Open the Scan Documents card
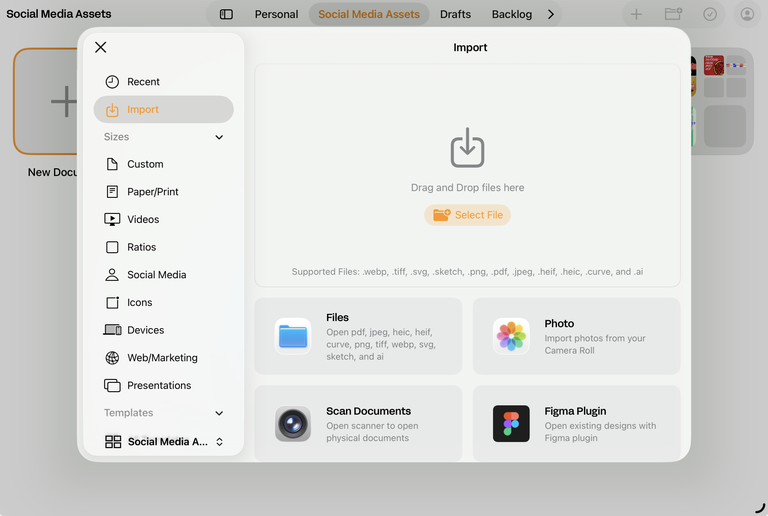The height and width of the screenshot is (516, 768). (x=358, y=423)
